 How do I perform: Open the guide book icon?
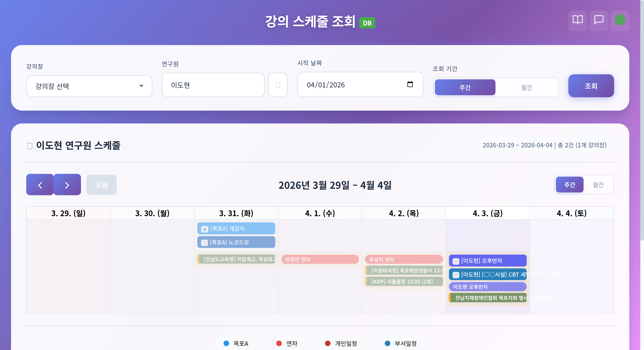point(578,20)
